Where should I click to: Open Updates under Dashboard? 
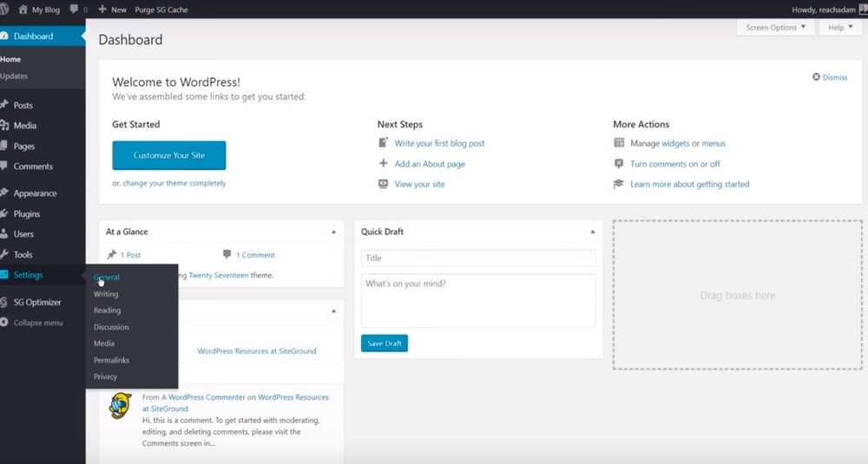[14, 75]
